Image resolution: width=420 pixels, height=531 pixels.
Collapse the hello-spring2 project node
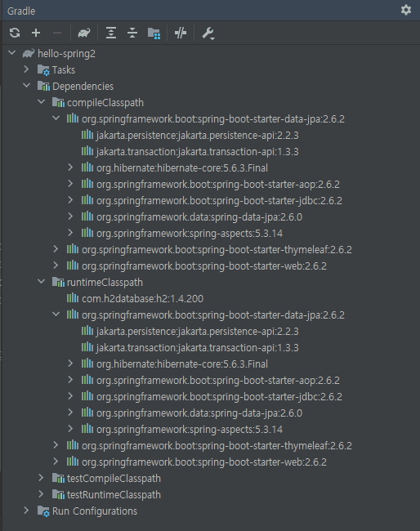[x=12, y=53]
